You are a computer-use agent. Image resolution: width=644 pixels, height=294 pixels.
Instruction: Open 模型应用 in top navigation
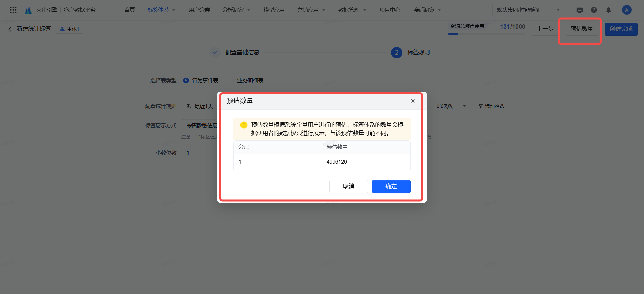pos(274,10)
